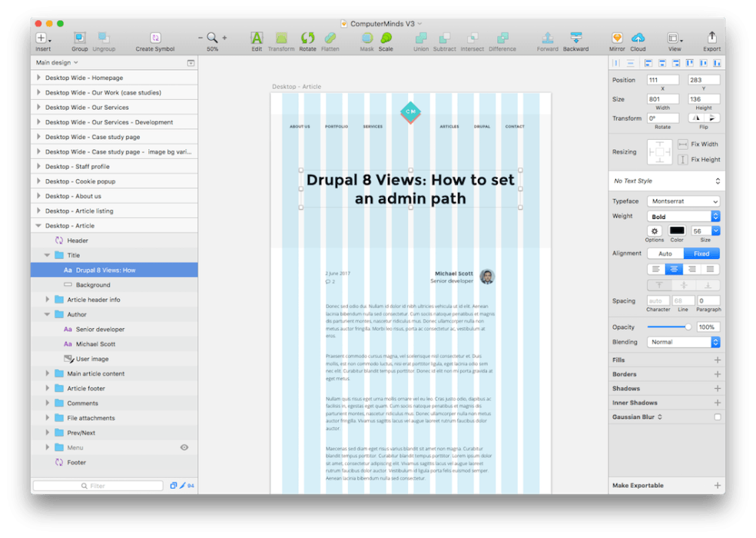Add a new Fill with the plus button
The height and width of the screenshot is (538, 756).
(718, 360)
